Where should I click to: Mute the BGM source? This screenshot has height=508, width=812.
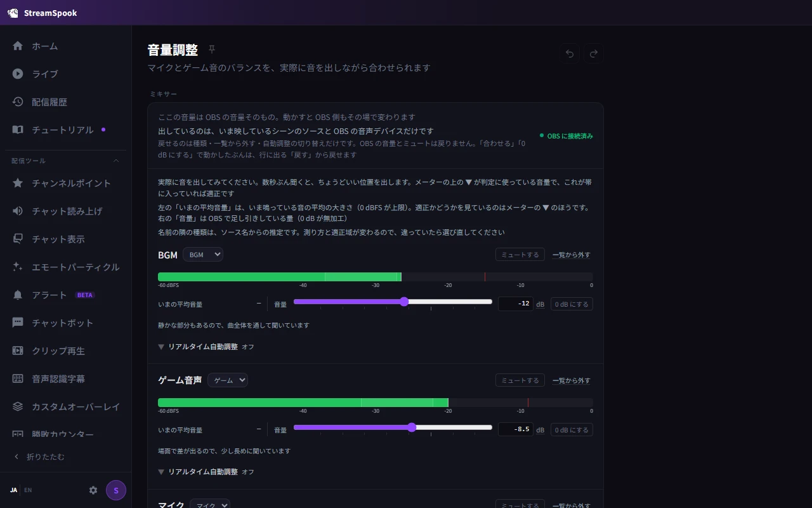[520, 255]
